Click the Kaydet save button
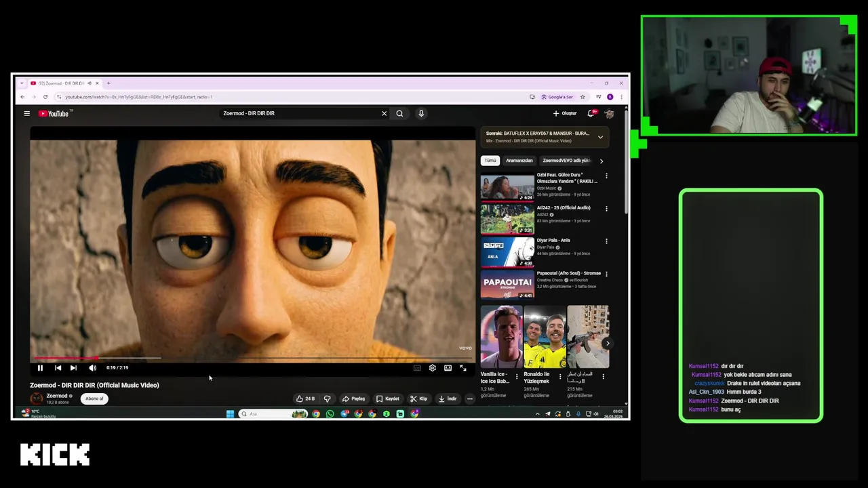Image resolution: width=868 pixels, height=488 pixels. [x=388, y=399]
